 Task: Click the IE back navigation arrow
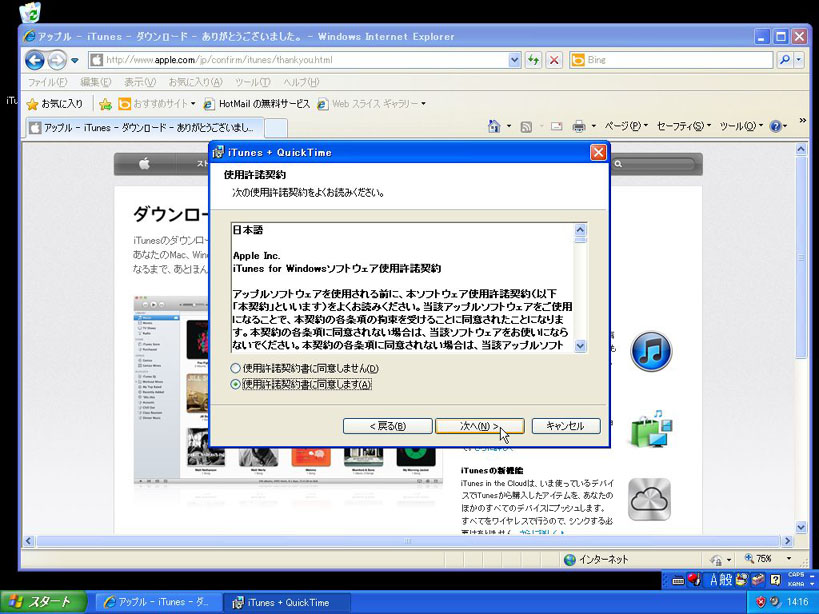point(35,60)
